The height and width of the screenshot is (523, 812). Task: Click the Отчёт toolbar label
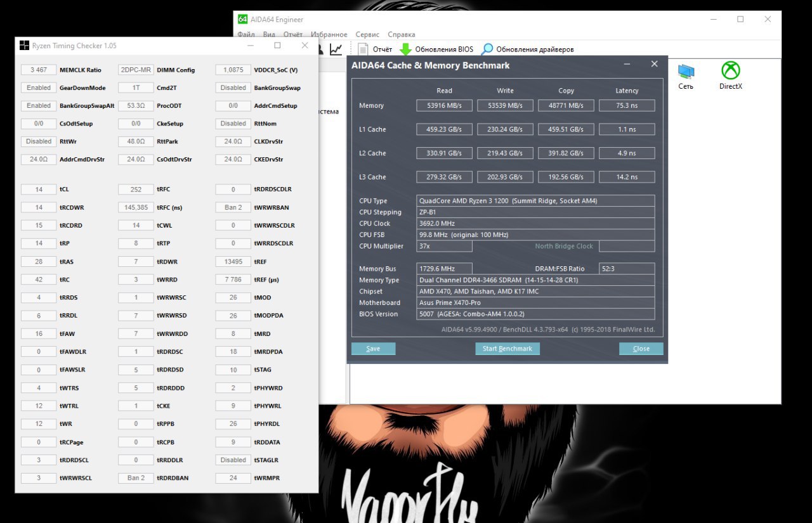[383, 49]
